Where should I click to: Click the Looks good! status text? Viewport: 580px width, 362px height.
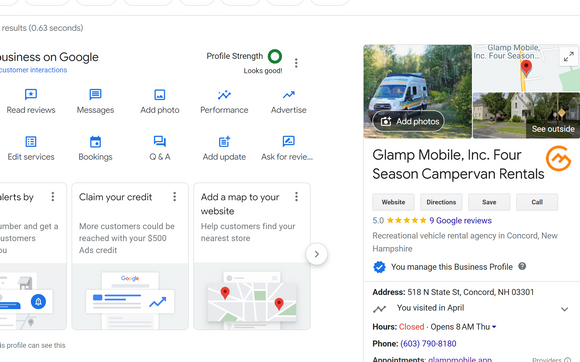[x=263, y=71]
